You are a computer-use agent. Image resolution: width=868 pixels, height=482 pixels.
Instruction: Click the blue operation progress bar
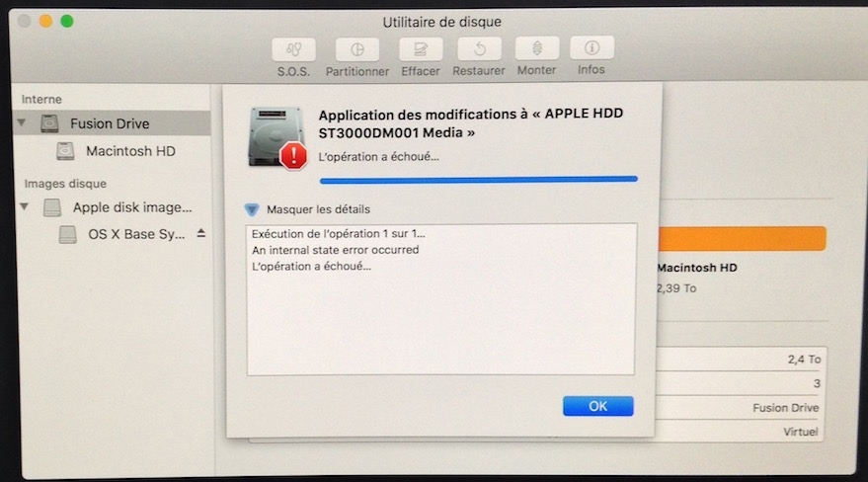[x=478, y=180]
